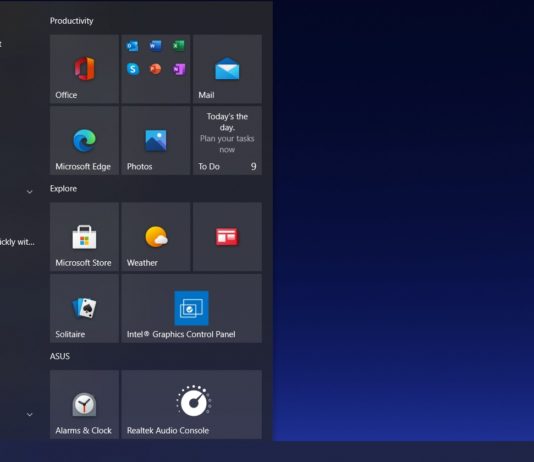Open Word from the Office apps folder tile

[x=156, y=45]
